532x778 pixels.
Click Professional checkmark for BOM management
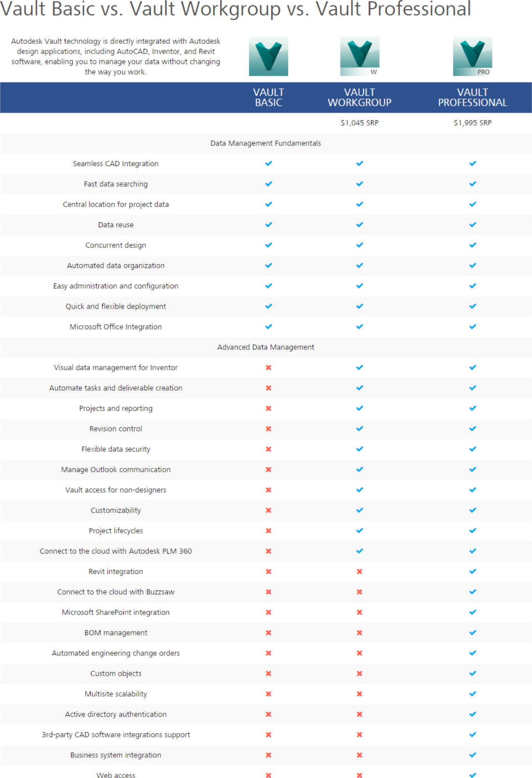pos(472,633)
